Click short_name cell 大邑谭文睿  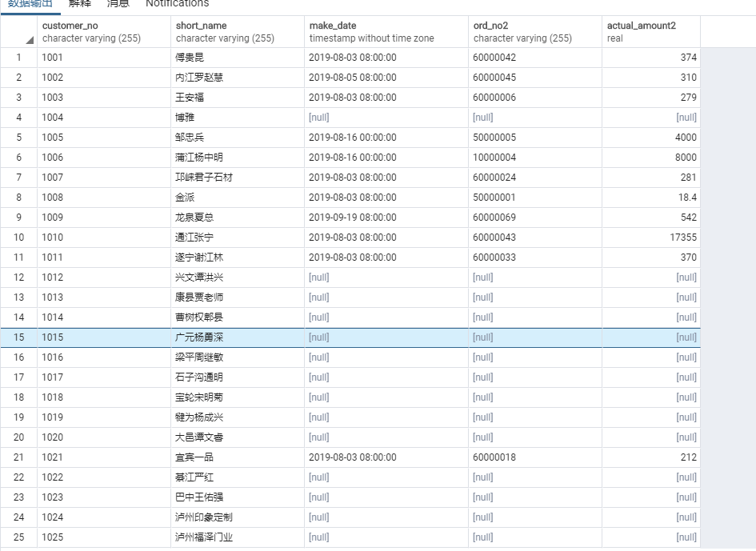238,437
